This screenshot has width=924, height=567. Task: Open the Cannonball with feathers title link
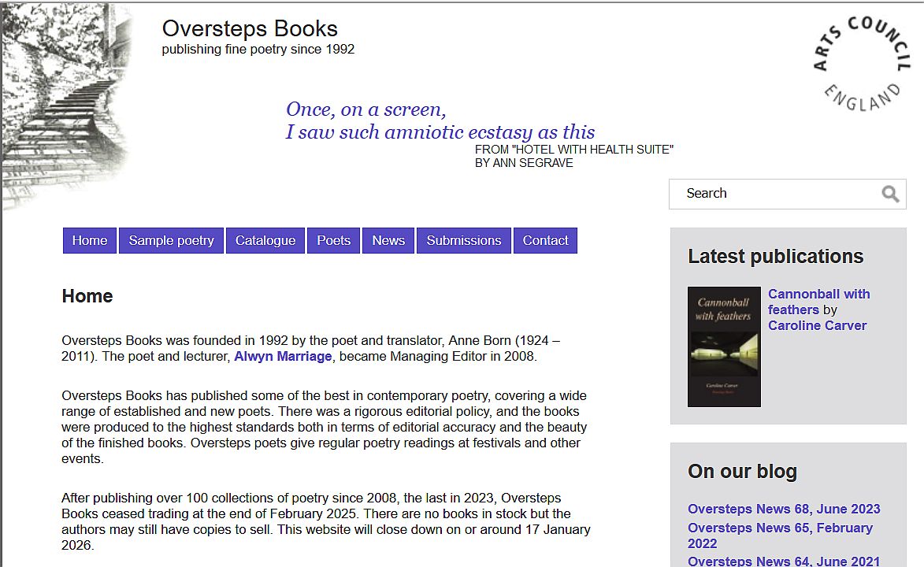[818, 295]
